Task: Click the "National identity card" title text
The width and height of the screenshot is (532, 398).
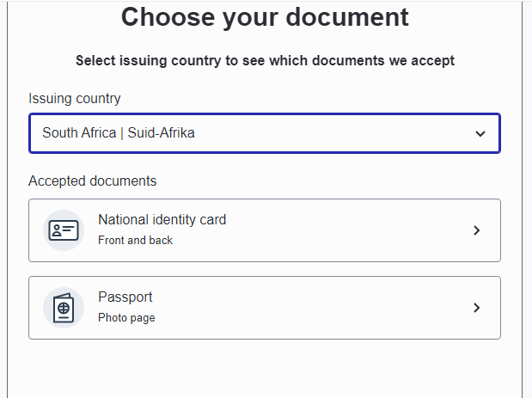Action: 162,220
